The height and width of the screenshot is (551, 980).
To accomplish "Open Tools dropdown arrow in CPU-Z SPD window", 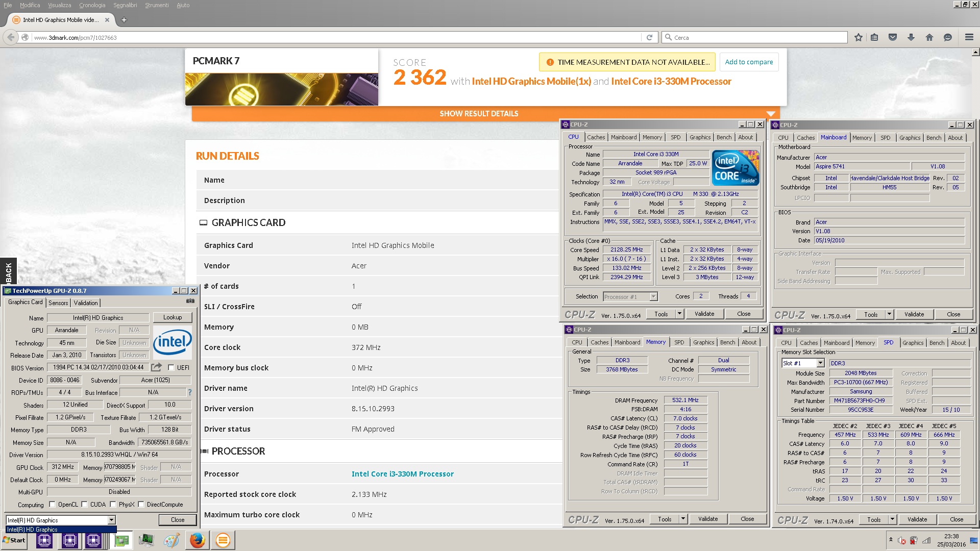I will click(892, 519).
